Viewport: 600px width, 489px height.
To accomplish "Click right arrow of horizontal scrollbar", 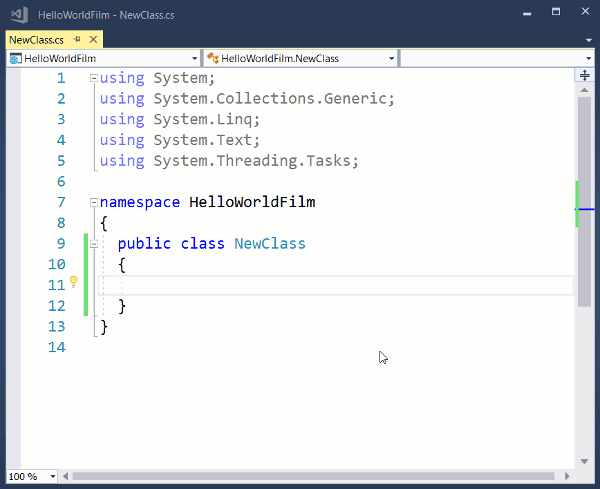I will click(565, 476).
